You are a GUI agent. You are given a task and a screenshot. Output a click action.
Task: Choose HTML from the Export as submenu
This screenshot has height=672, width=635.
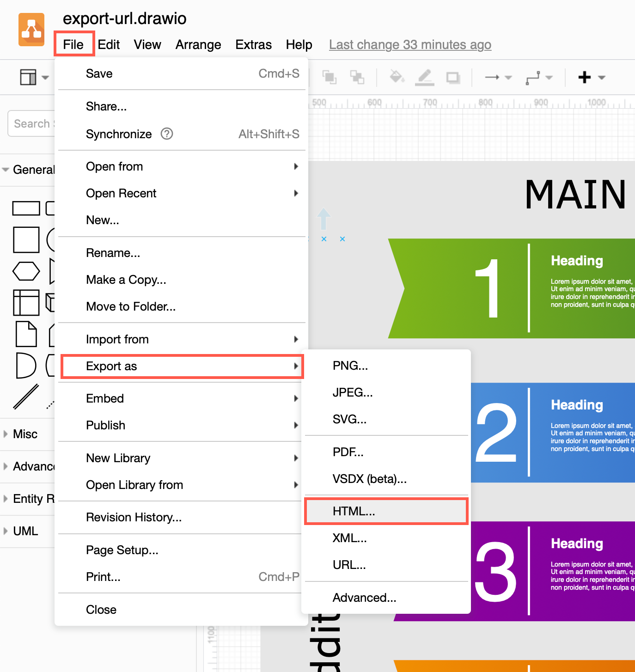point(353,511)
